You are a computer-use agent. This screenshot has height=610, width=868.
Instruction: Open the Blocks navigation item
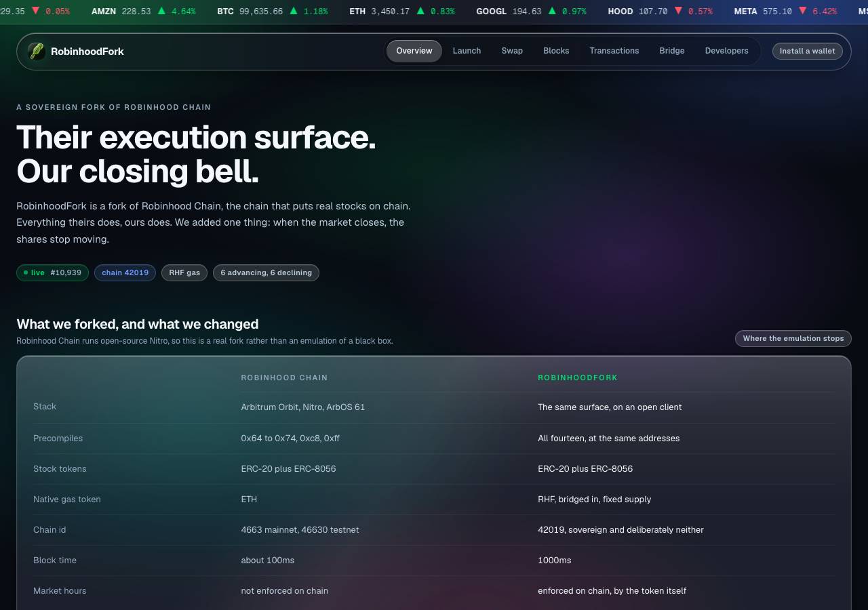point(556,51)
